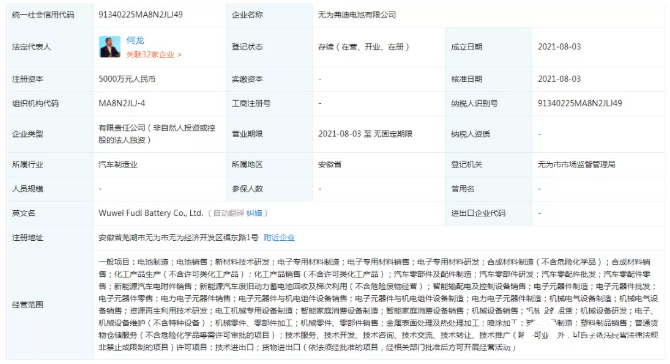The width and height of the screenshot is (670, 364).
Task: Click the 2021-08-03 value beside 成立日期
Action: coord(559,47)
